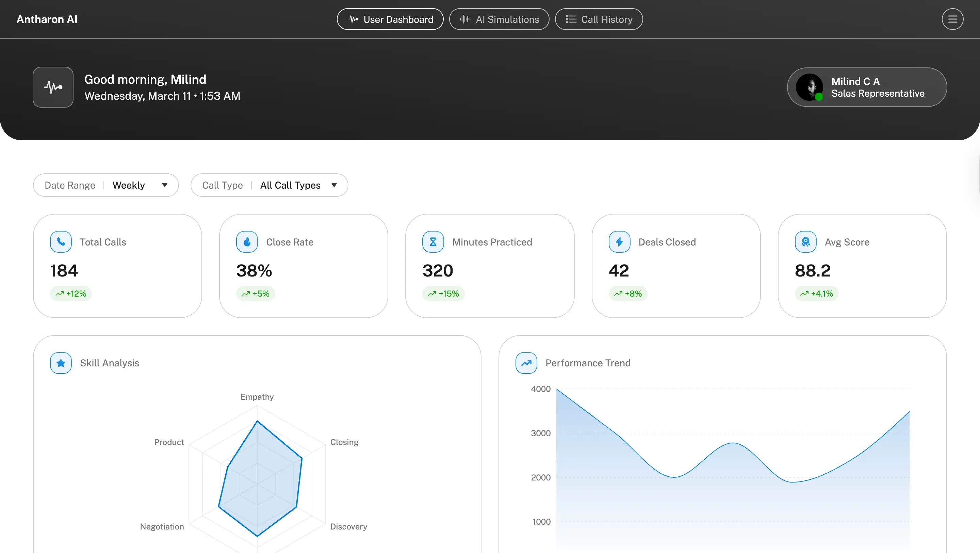Click the Deals Closed lightning icon
The width and height of the screenshot is (980, 553).
pyautogui.click(x=619, y=242)
